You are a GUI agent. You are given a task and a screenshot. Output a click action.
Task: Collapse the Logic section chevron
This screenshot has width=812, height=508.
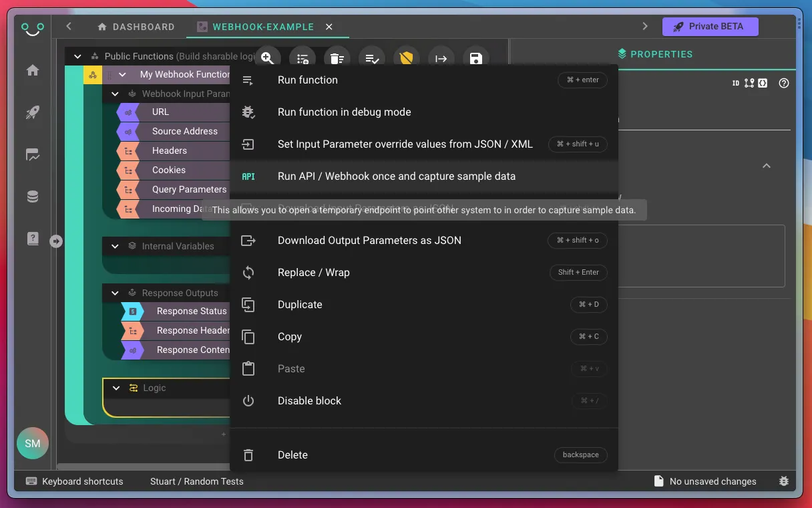coord(116,388)
